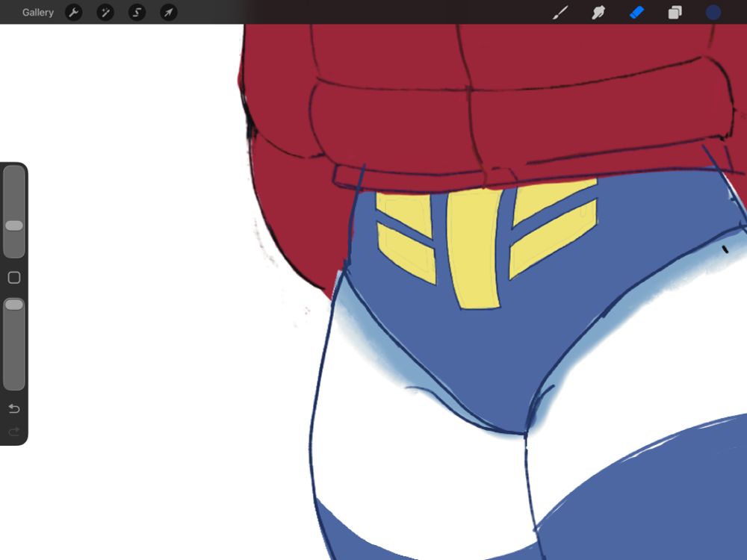Open the Layers panel
The height and width of the screenshot is (560, 747).
click(675, 13)
